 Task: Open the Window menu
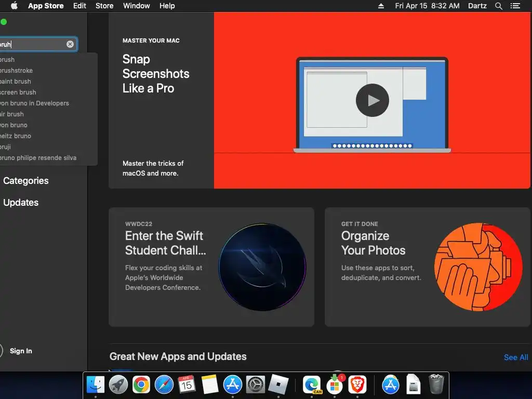tap(137, 6)
